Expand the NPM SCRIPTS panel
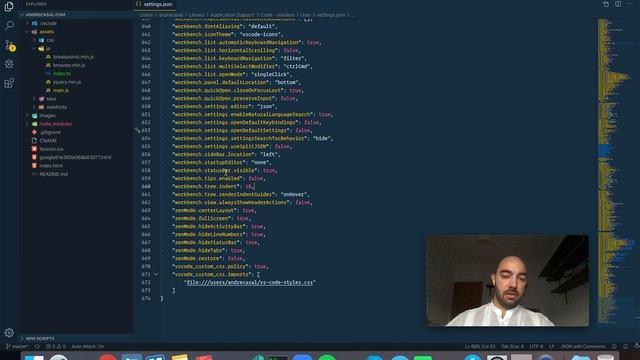 77,338
